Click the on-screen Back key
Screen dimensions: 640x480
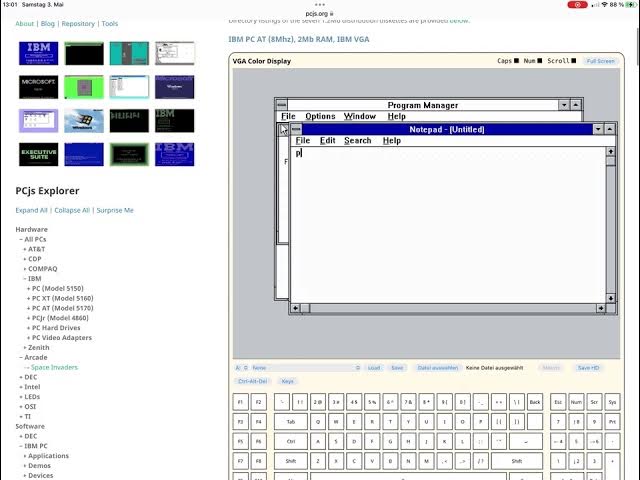tap(535, 402)
